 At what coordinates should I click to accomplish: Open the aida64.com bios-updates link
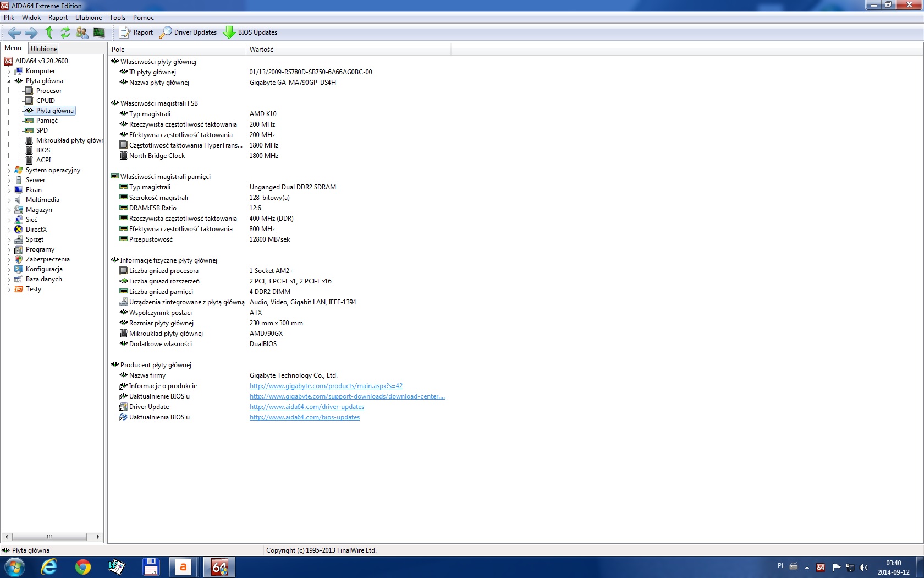pos(305,417)
